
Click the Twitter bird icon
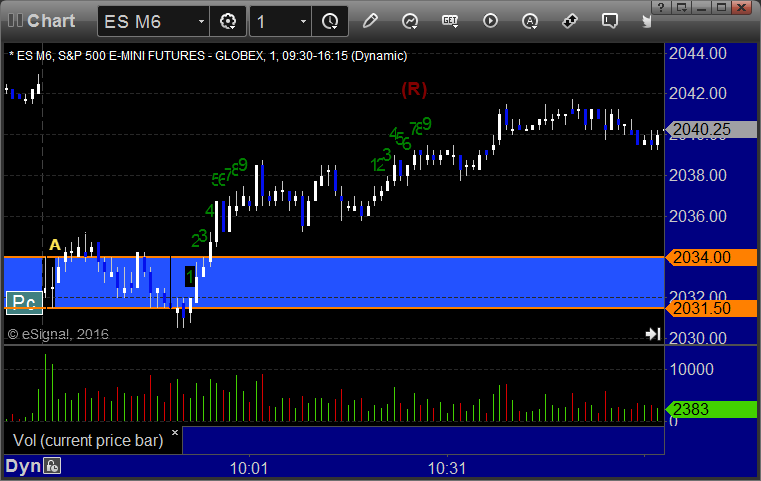tap(646, 21)
